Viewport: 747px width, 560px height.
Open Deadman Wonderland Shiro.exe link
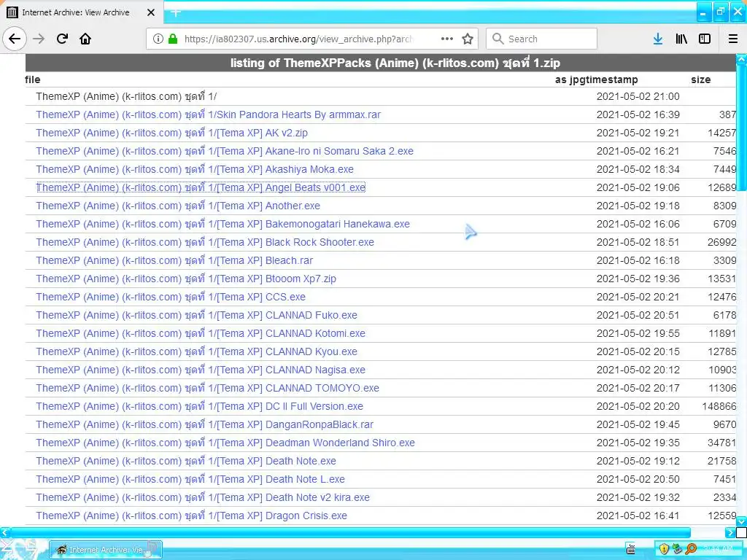[x=225, y=443]
